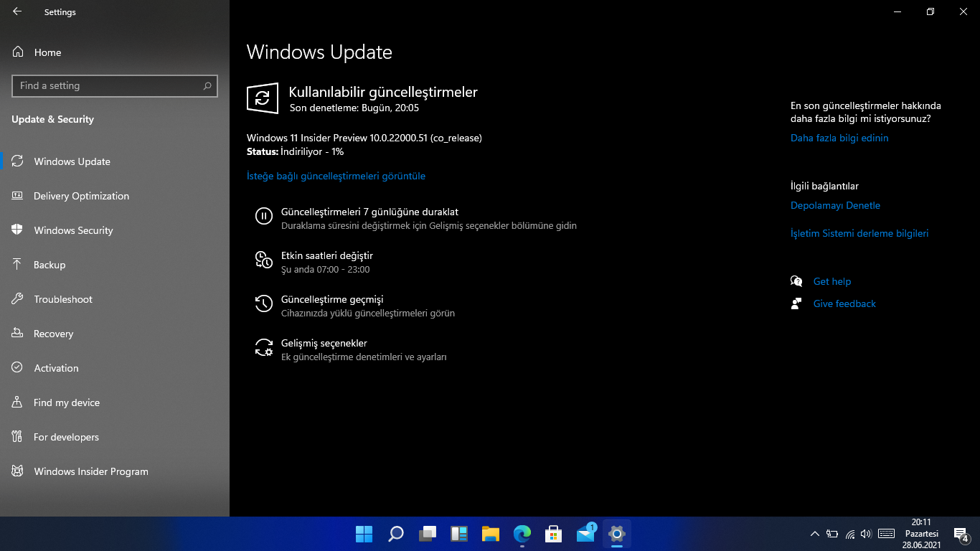Click the pause icon for 'Güncelleştirmeleri 7 günlüğüne duraklat'
This screenshot has width=980, height=551.
coord(264,215)
